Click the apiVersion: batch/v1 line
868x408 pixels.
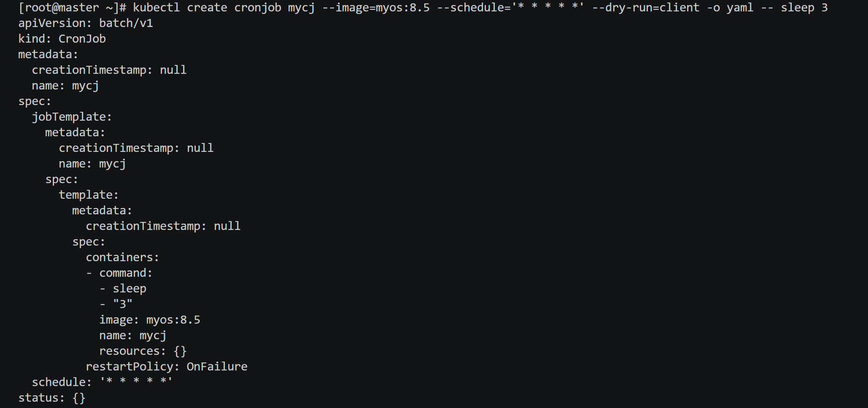point(86,24)
